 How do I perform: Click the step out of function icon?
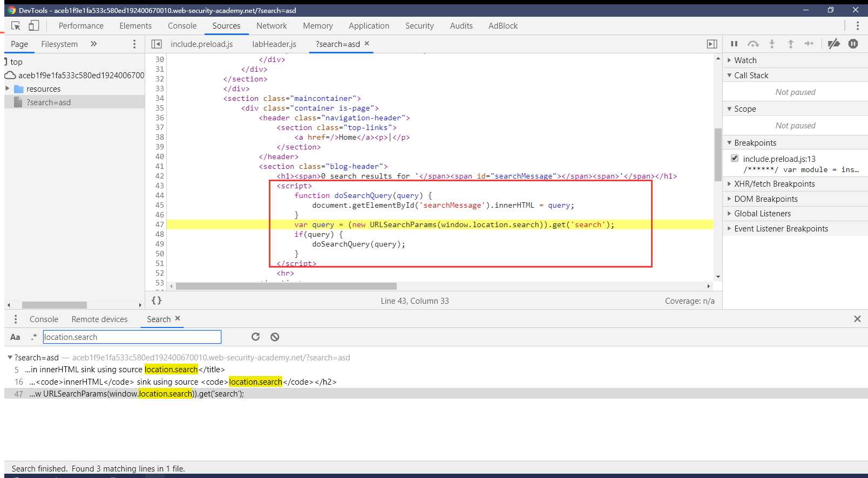pos(790,44)
